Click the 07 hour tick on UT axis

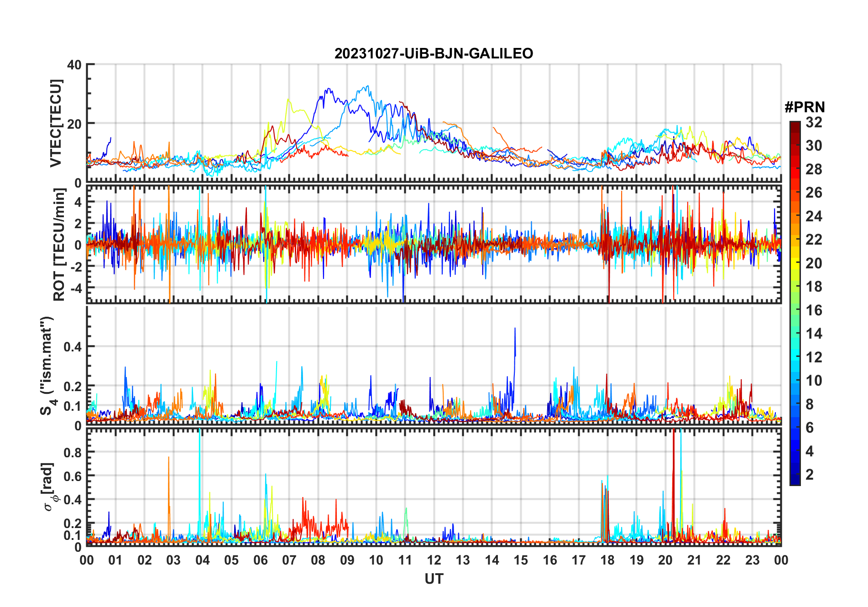coord(289,560)
